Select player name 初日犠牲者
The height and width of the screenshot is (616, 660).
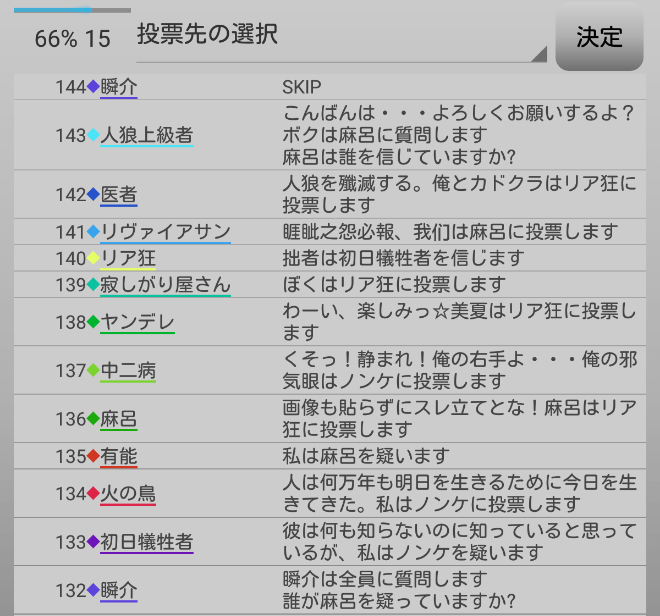(146, 542)
